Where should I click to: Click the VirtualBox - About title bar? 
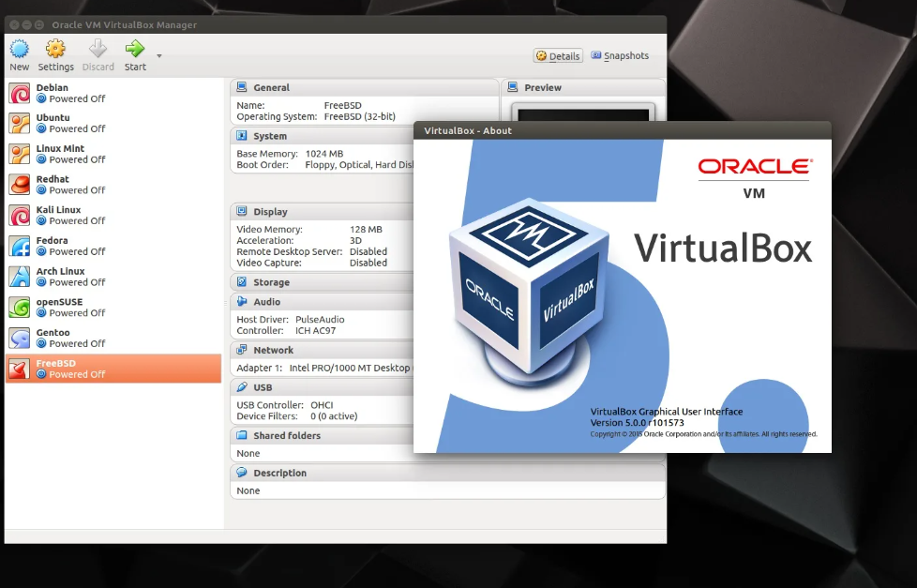(x=623, y=130)
